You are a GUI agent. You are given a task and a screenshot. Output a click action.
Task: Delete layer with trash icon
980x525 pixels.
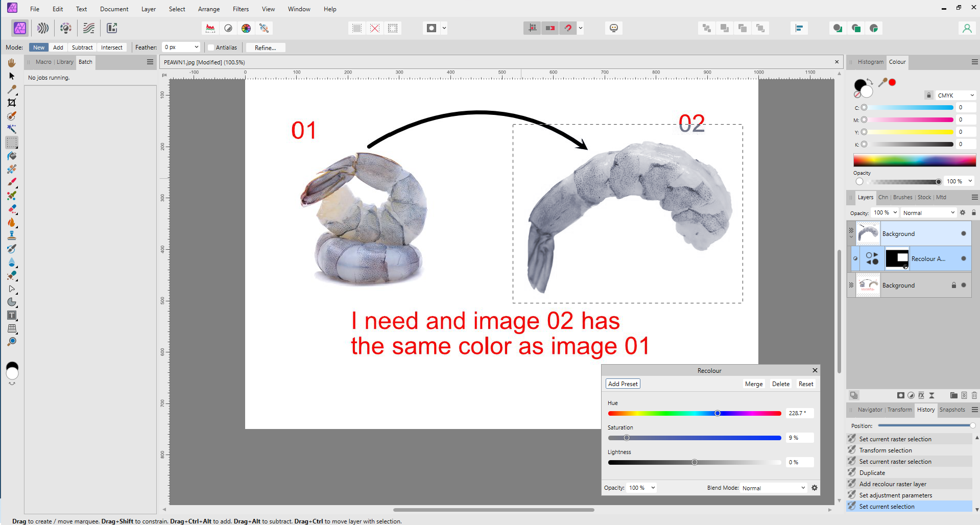[x=974, y=395]
